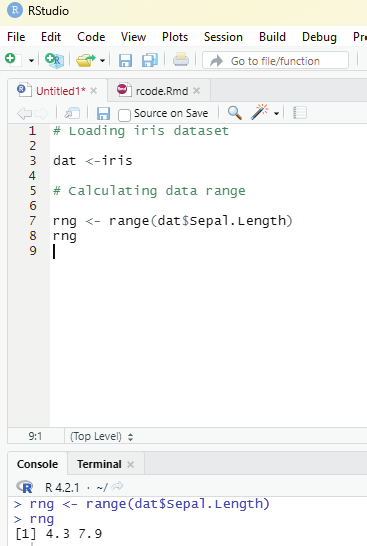This screenshot has height=546, width=367.
Task: Open the New File dropdown arrow
Action: coord(31,61)
